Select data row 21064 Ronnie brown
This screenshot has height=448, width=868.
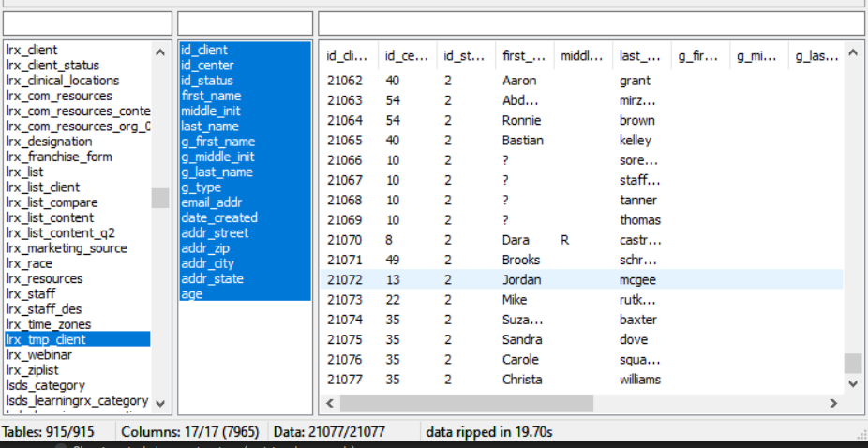click(x=581, y=120)
